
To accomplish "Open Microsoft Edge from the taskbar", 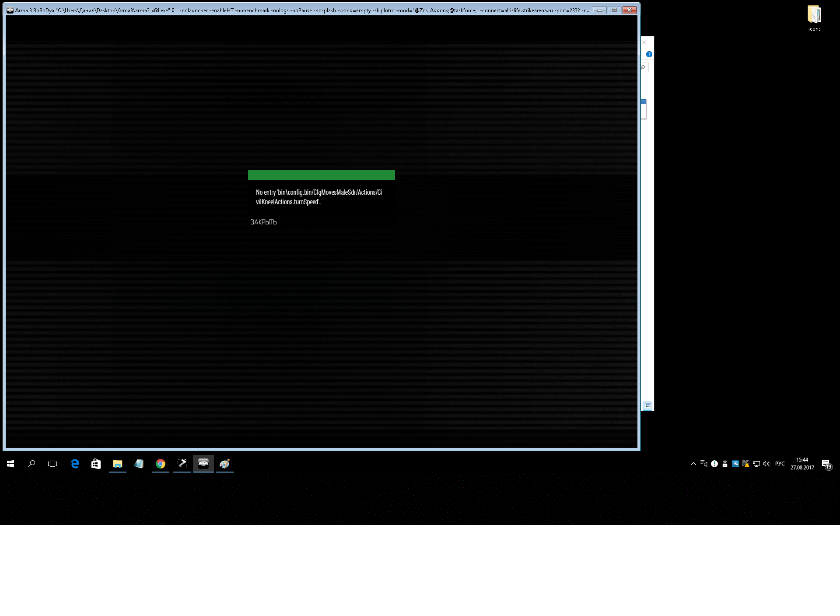I will [x=75, y=464].
